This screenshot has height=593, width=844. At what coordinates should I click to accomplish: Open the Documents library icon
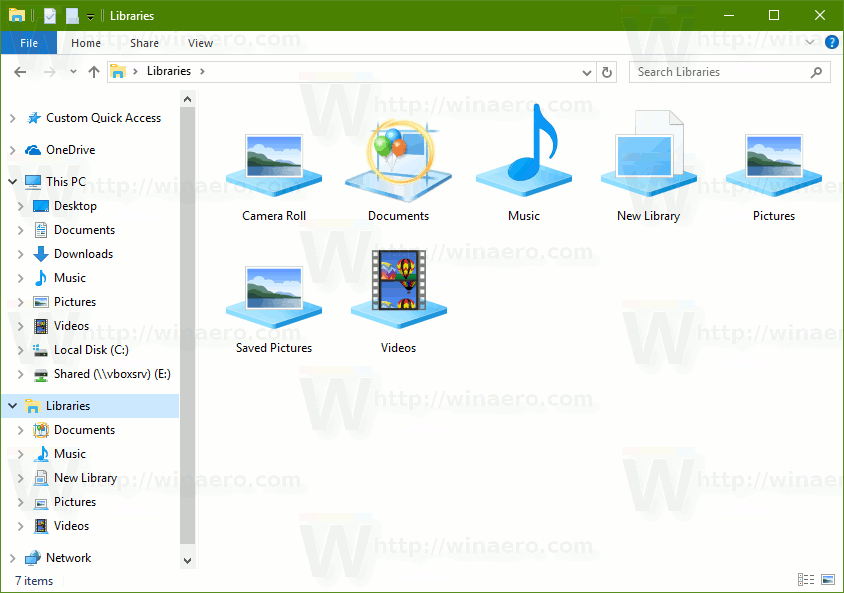[398, 155]
